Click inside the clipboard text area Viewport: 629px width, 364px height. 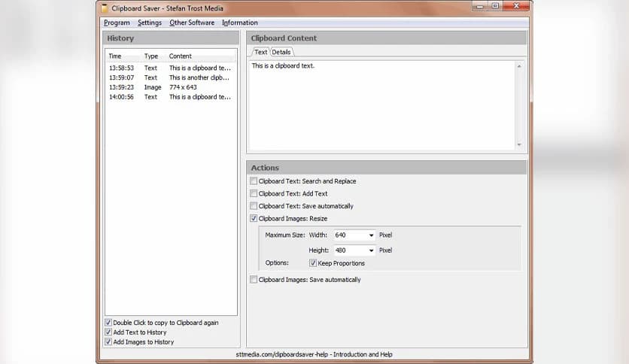[382, 106]
